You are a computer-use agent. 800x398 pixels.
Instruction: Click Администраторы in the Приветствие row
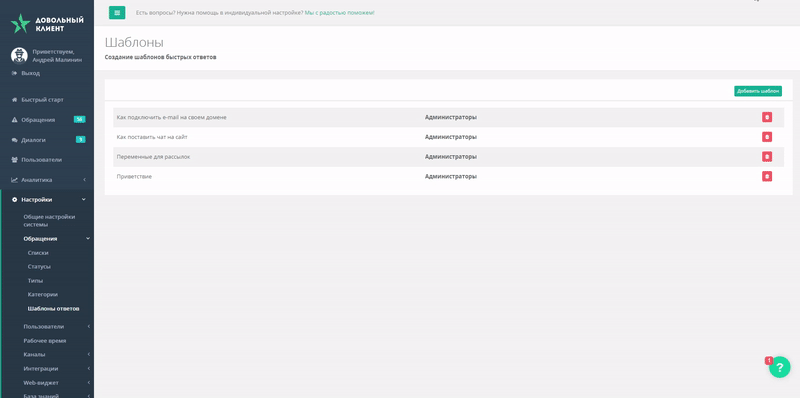[451, 176]
